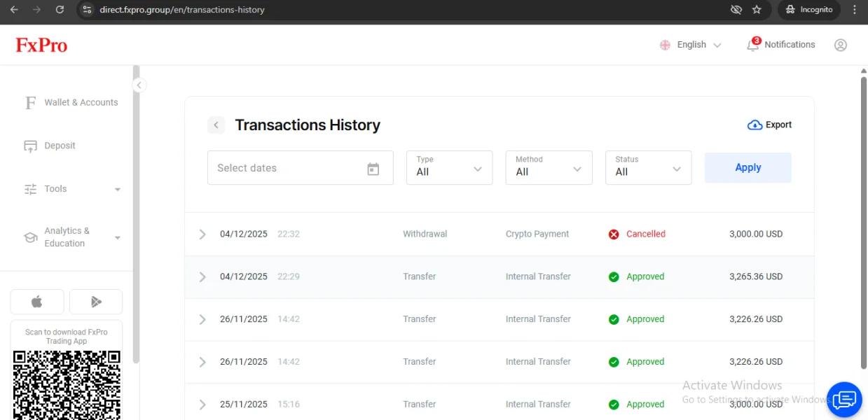Expand the Tools sidebar menu
Viewport: 868px width, 420px height.
pos(72,189)
